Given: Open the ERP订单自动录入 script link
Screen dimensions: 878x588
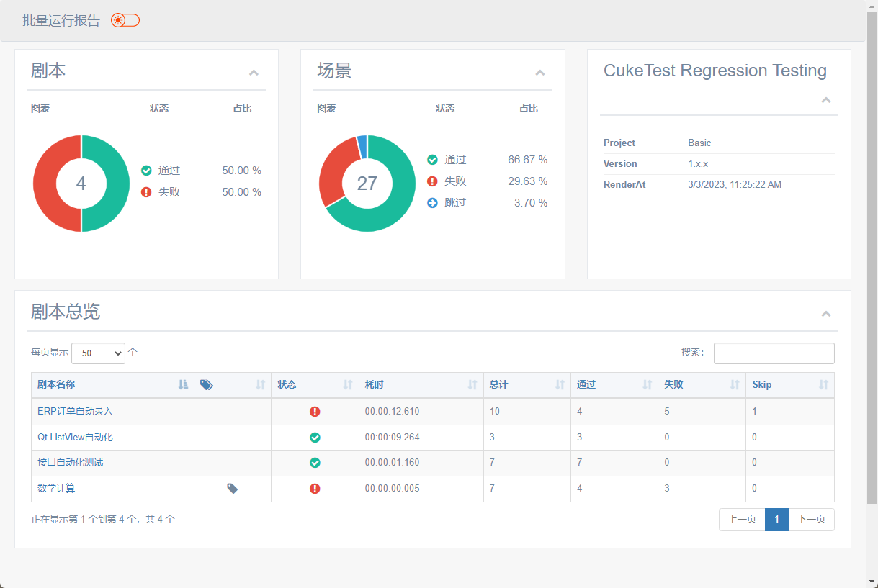Looking at the screenshot, I should (x=75, y=412).
